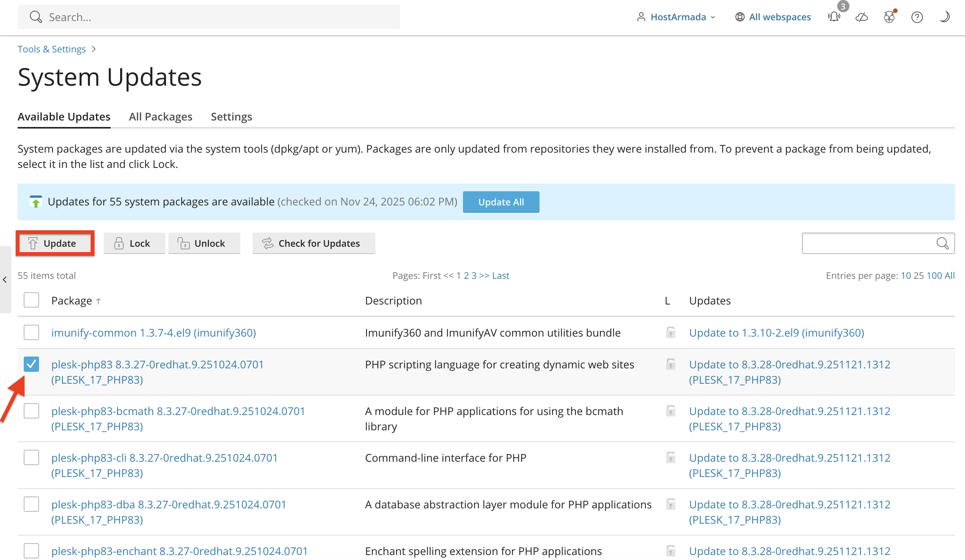Screen dimensions: 965x560
Task: Toggle the select-all checkbox in the table header
Action: tap(31, 300)
